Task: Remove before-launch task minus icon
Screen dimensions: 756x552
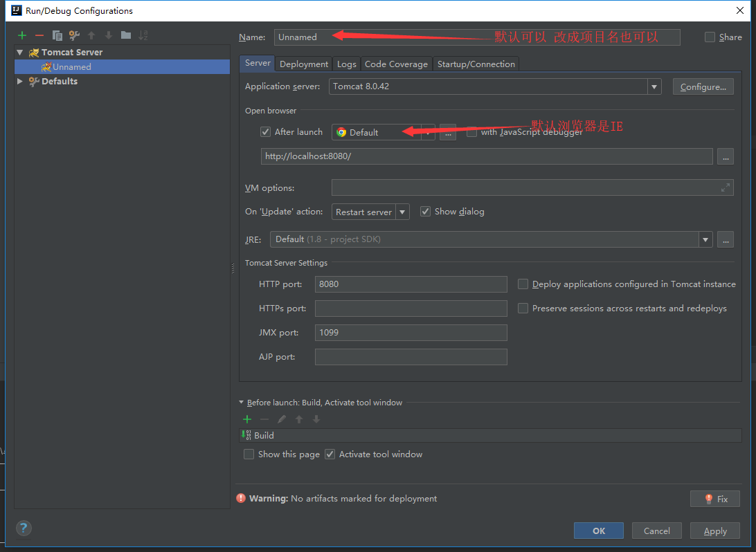Action: [x=264, y=420]
